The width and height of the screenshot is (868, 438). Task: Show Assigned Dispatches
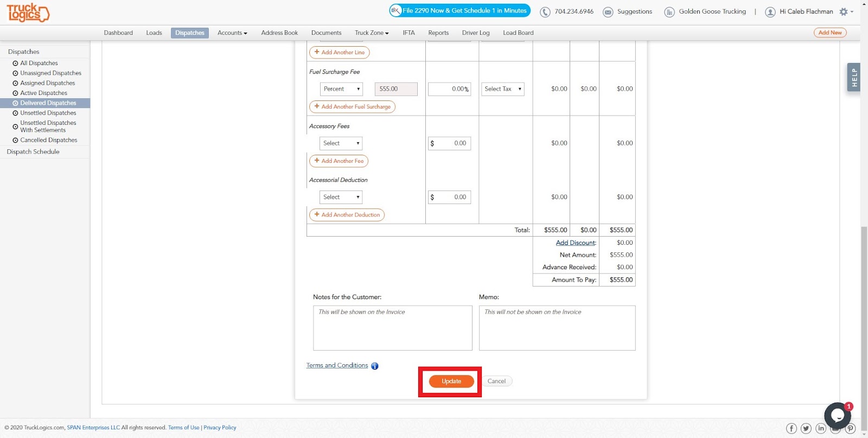(48, 84)
